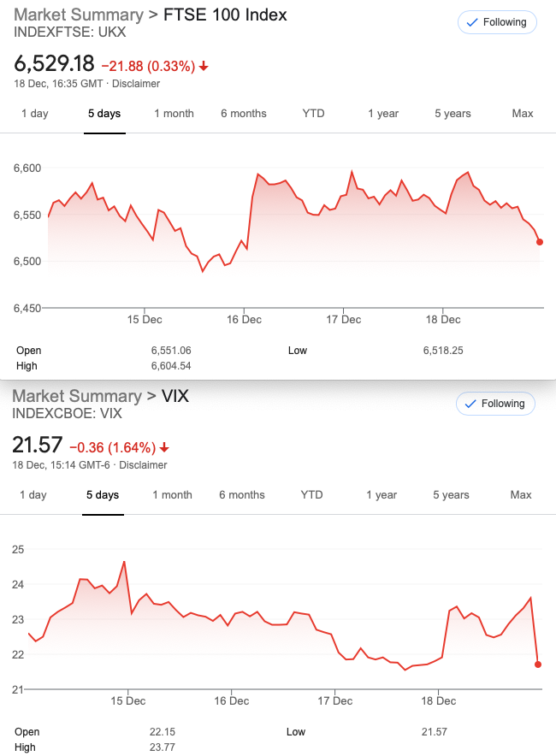Select 5 years tab on FTSE chart

[452, 114]
